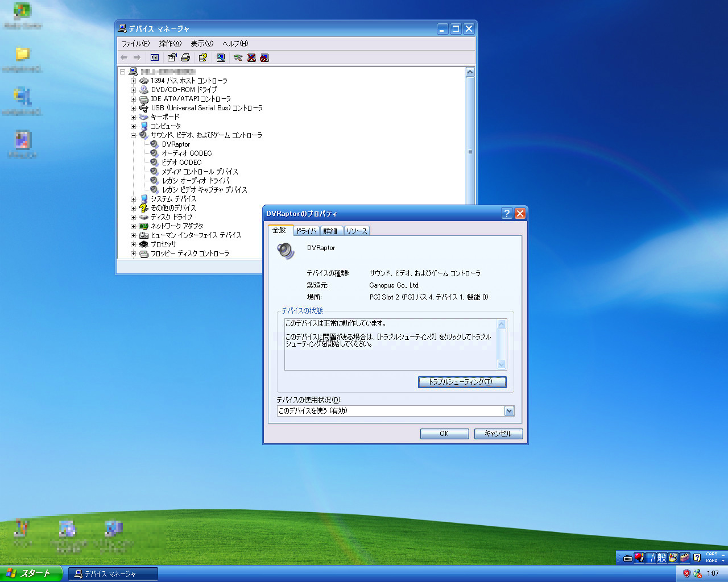Collapse the サウンド、ビデオ、およびゲーム コントローラ node
728x582 pixels.
point(134,135)
